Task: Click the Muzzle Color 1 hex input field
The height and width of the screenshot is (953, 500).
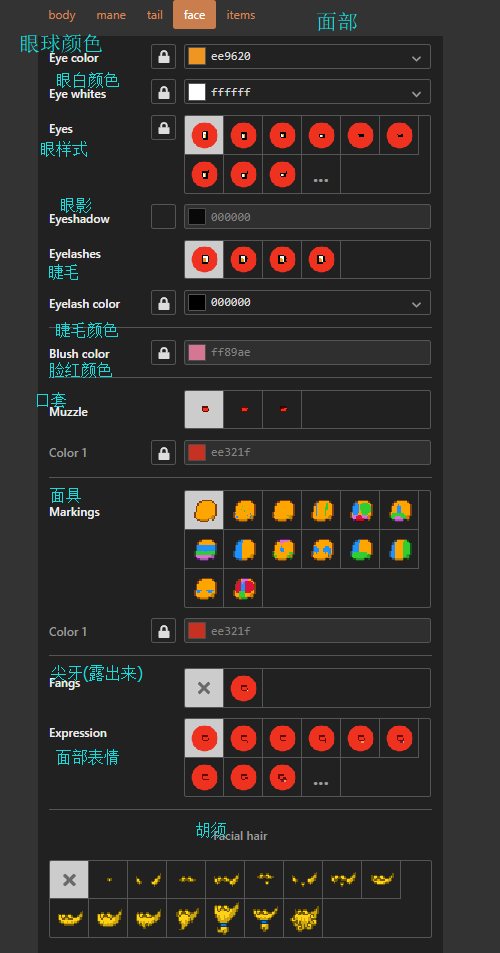Action: [x=307, y=453]
